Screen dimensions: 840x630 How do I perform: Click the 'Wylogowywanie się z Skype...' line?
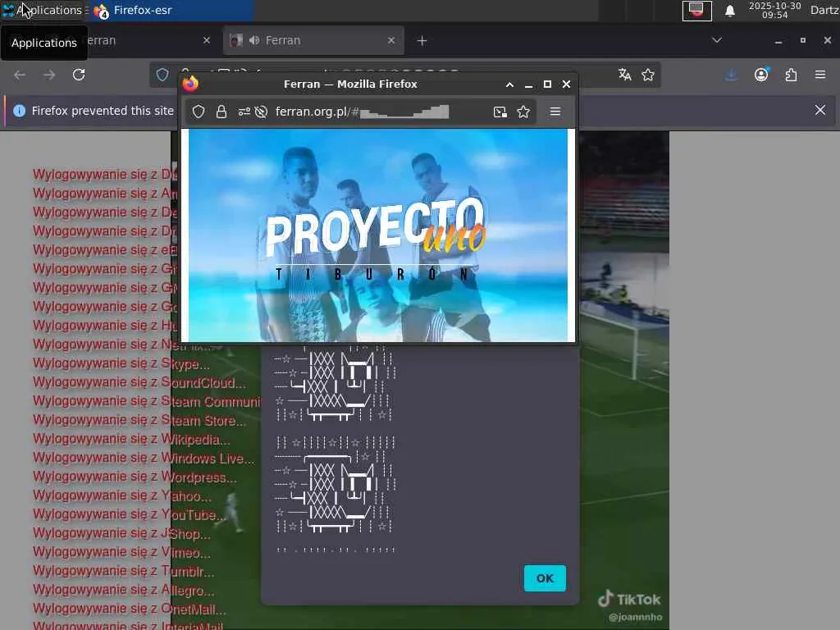tap(121, 363)
